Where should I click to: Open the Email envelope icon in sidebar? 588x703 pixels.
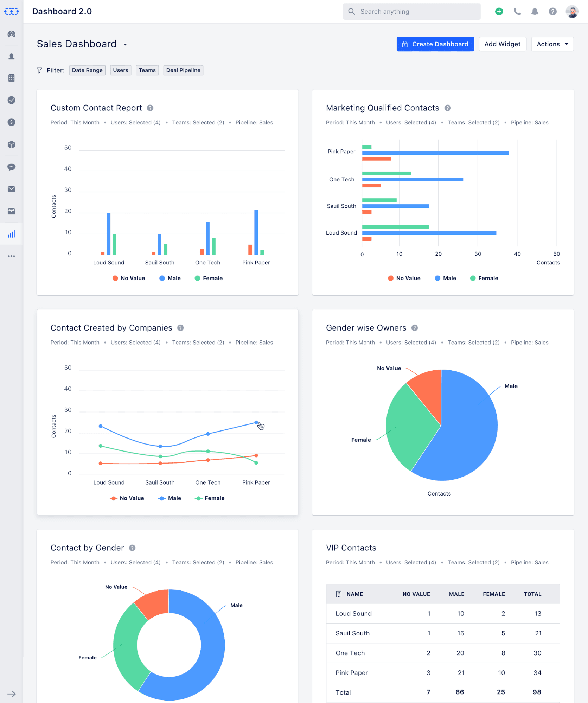11,189
